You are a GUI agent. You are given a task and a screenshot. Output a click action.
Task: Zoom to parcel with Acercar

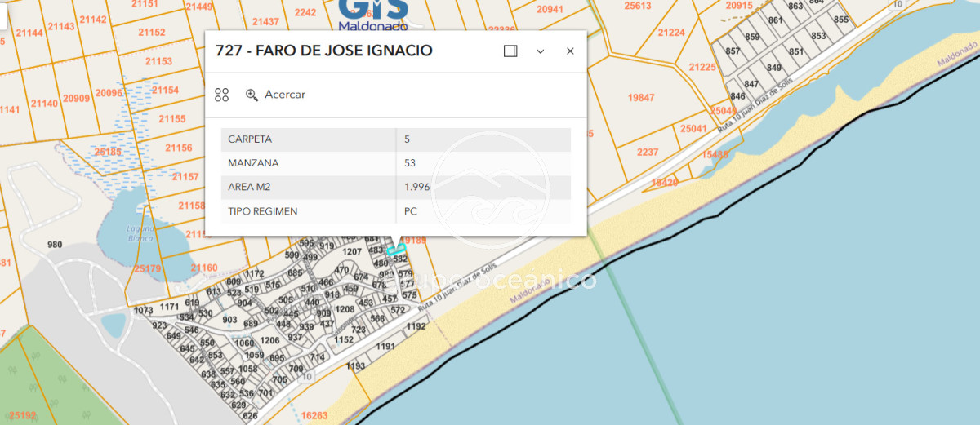click(275, 95)
